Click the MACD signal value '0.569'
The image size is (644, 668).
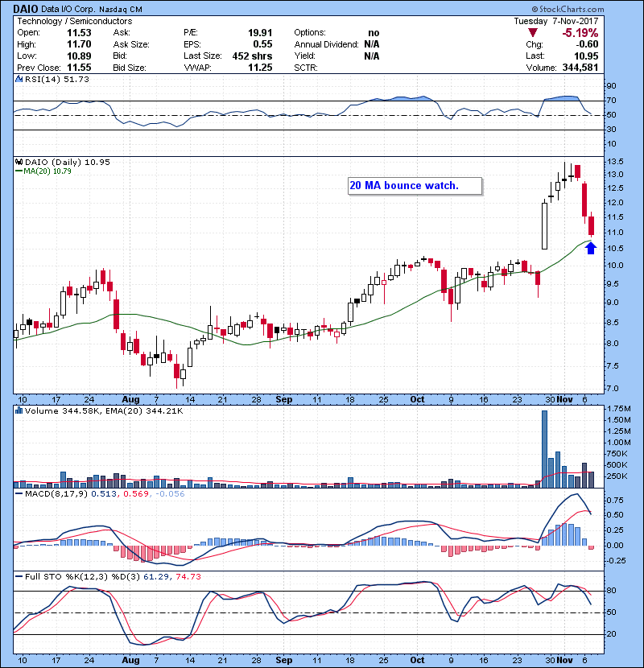(x=136, y=494)
